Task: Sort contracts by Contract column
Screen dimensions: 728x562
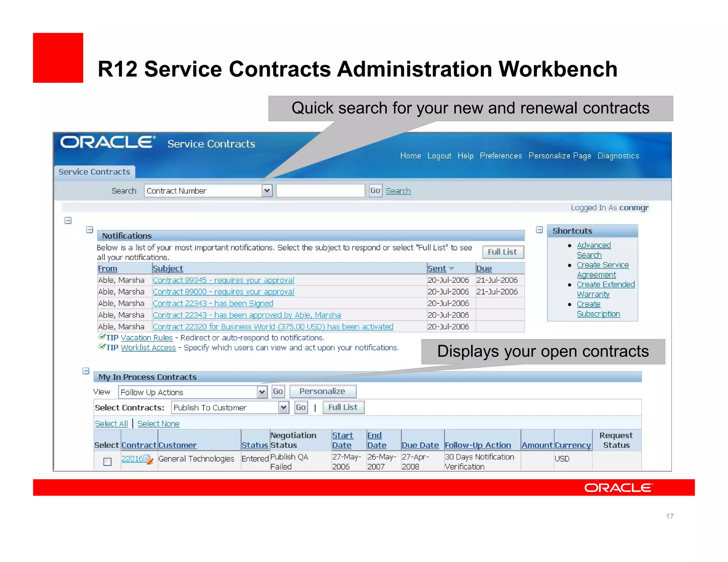Action: pos(139,445)
